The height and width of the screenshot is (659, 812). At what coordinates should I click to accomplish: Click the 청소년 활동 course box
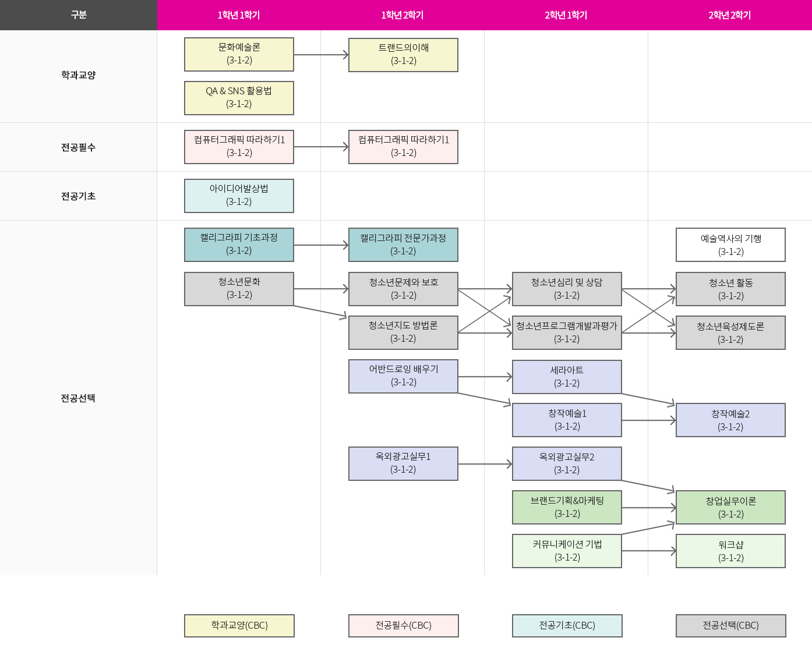[x=730, y=289]
